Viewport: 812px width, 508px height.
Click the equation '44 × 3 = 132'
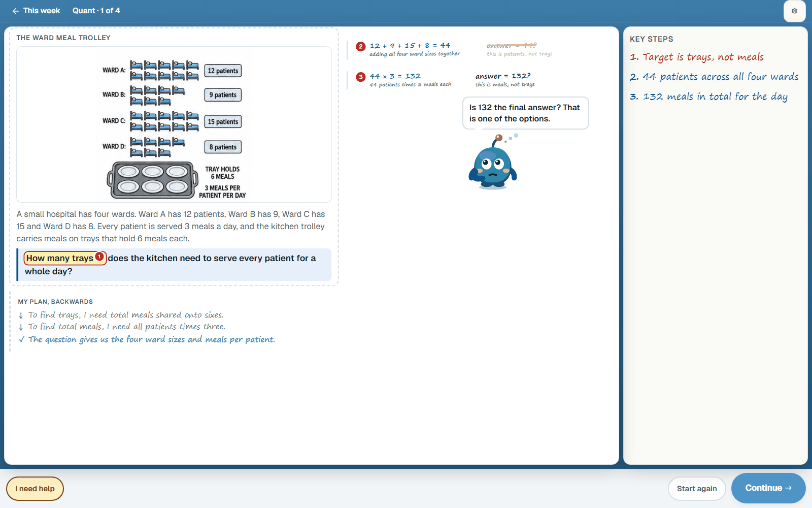(x=395, y=76)
